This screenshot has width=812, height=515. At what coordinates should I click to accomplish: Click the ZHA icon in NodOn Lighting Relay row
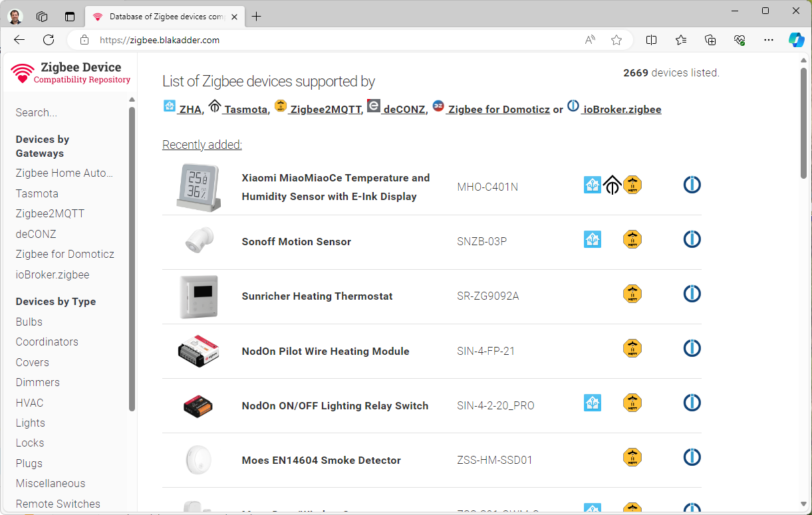pos(592,403)
